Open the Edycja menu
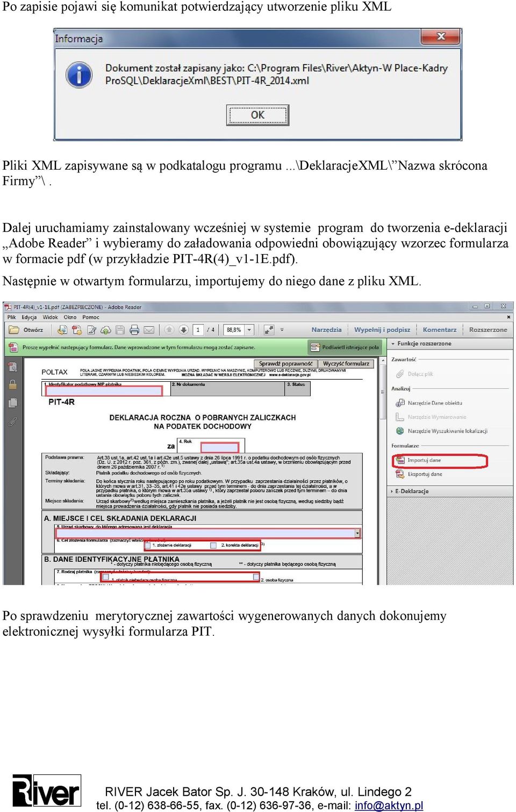516x812 pixels. click(x=29, y=317)
